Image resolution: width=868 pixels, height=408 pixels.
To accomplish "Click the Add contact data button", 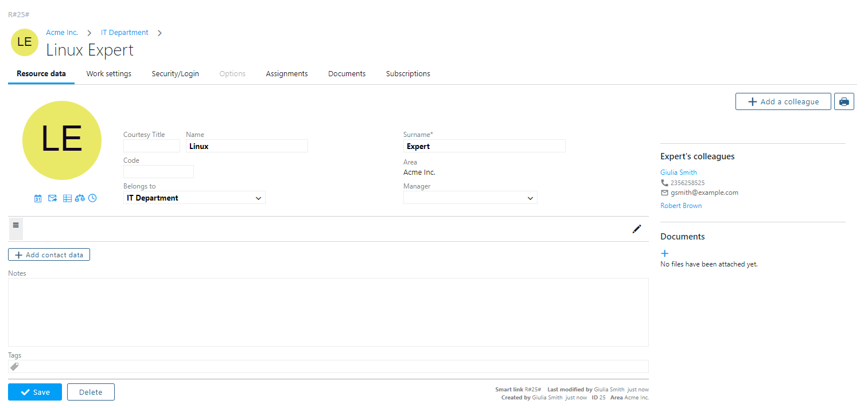I will click(49, 254).
